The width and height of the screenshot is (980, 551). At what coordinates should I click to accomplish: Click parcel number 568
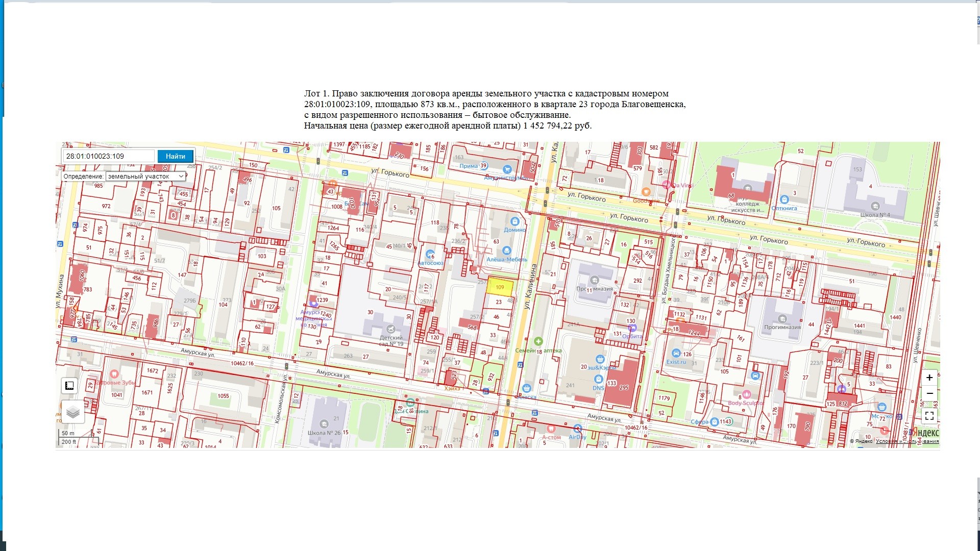coord(472,328)
